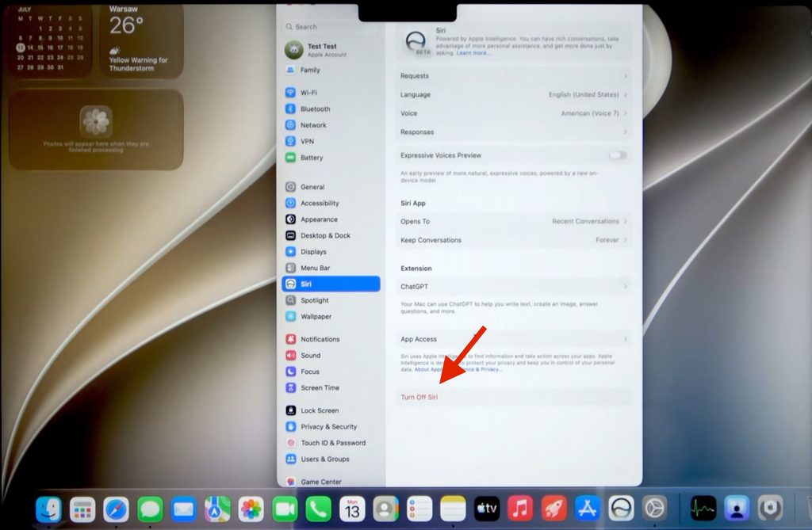
Task: Select Family in the sidebar
Action: tap(331, 70)
